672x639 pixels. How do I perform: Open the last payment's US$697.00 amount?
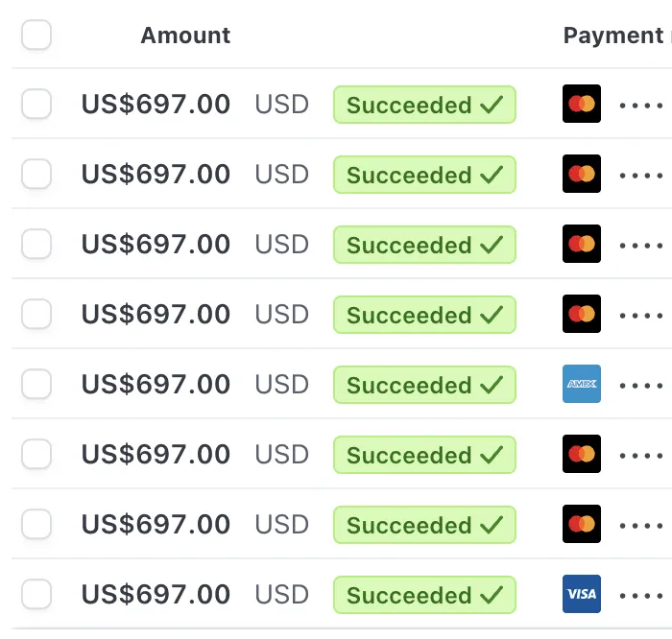click(156, 594)
